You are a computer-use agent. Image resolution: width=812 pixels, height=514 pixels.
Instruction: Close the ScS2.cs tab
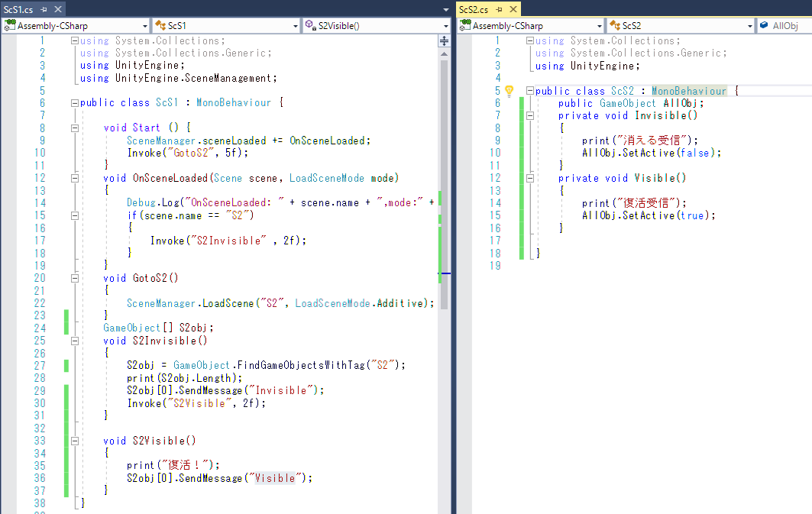click(513, 9)
